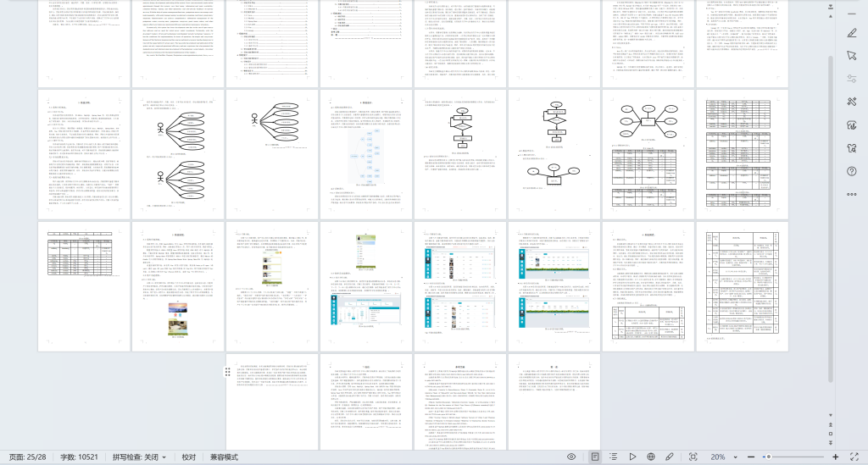Click the scrollbar up arrow
868x465 pixels.
tap(831, 17)
